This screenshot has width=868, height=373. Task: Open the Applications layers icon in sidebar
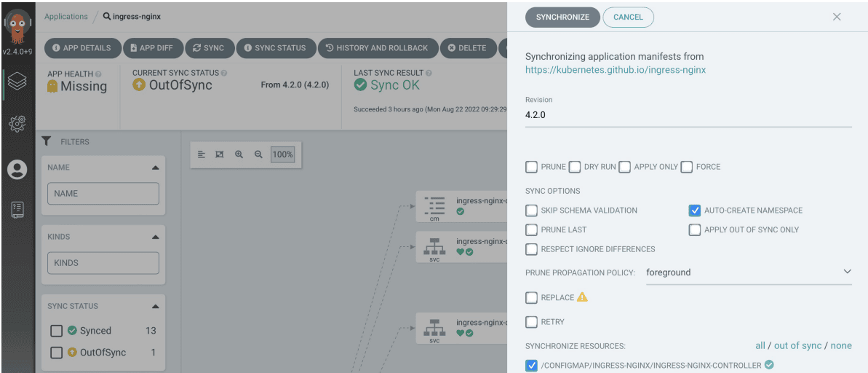pos(17,82)
